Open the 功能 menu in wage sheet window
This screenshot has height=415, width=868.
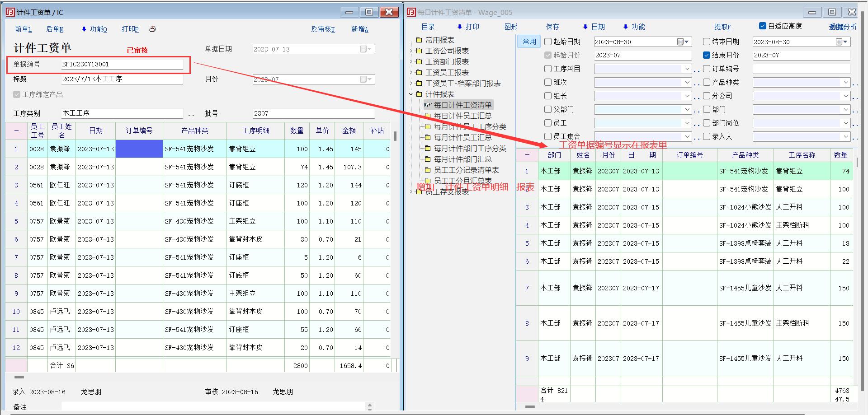click(x=94, y=29)
